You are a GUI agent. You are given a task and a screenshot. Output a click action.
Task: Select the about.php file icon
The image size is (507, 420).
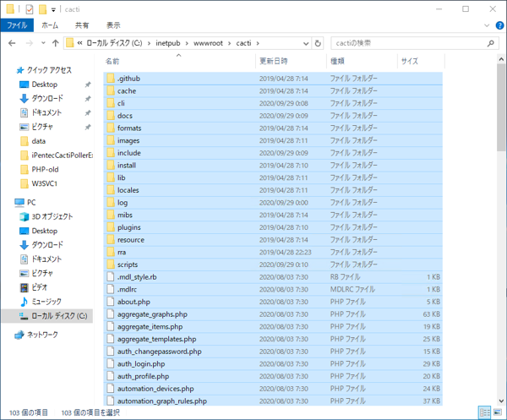tap(111, 302)
